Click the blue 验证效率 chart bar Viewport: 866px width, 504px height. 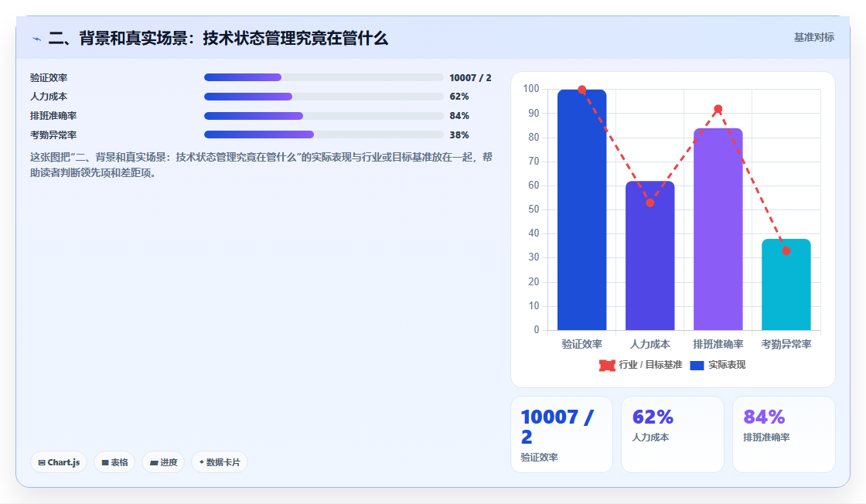click(x=581, y=209)
